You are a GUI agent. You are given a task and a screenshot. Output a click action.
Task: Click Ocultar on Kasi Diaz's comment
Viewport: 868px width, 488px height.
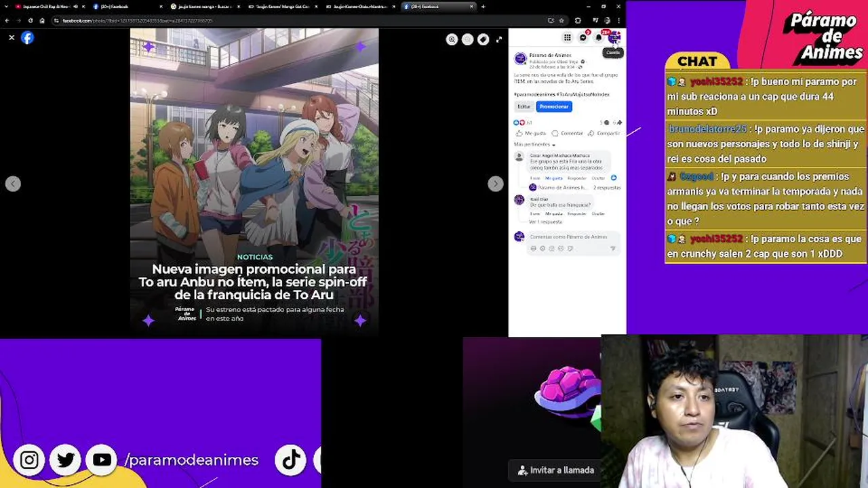tap(598, 213)
